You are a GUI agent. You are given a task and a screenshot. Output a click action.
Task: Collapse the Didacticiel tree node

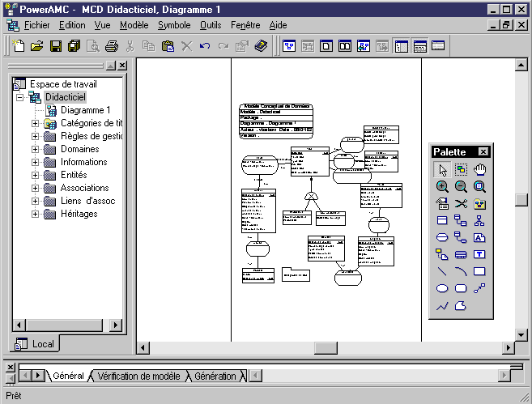19,97
